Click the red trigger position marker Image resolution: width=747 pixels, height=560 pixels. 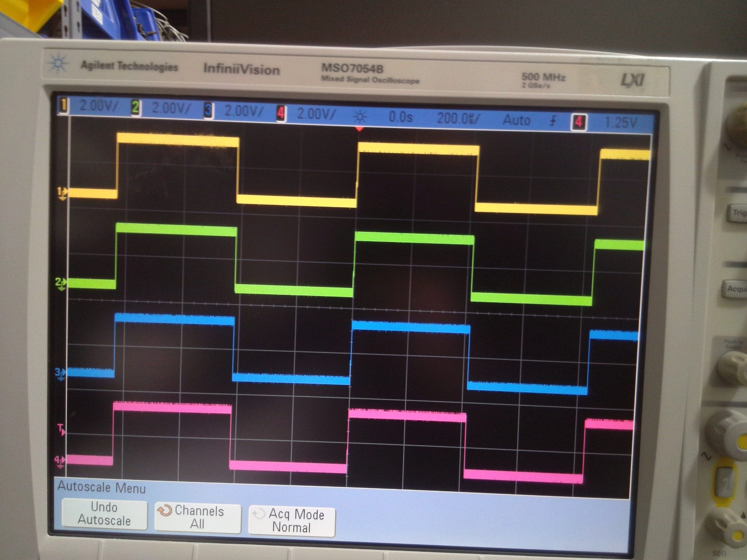click(x=359, y=129)
